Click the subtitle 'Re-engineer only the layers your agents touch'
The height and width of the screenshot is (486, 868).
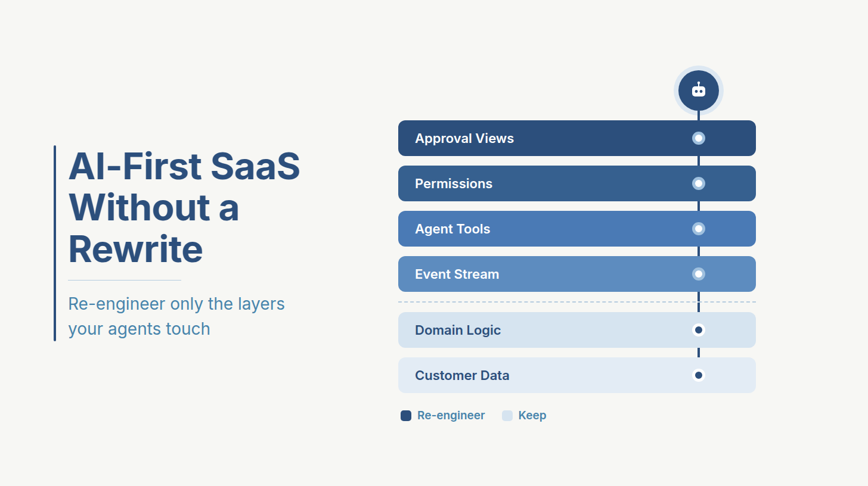(176, 316)
